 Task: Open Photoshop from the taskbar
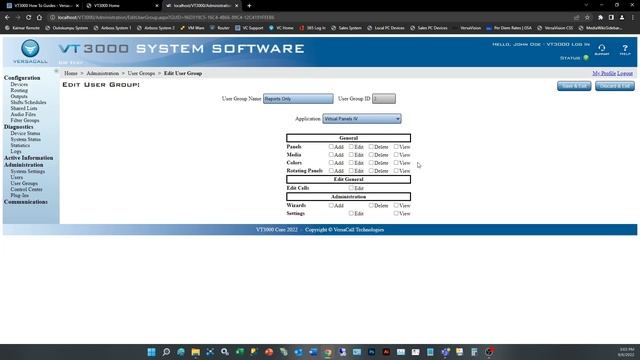[371, 352]
